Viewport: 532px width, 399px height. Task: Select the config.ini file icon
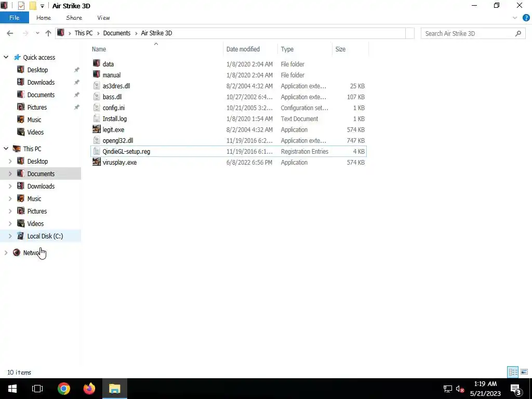tap(97, 108)
